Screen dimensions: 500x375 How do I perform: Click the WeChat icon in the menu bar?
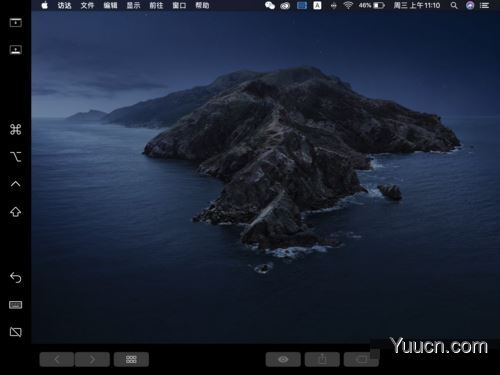(270, 5)
